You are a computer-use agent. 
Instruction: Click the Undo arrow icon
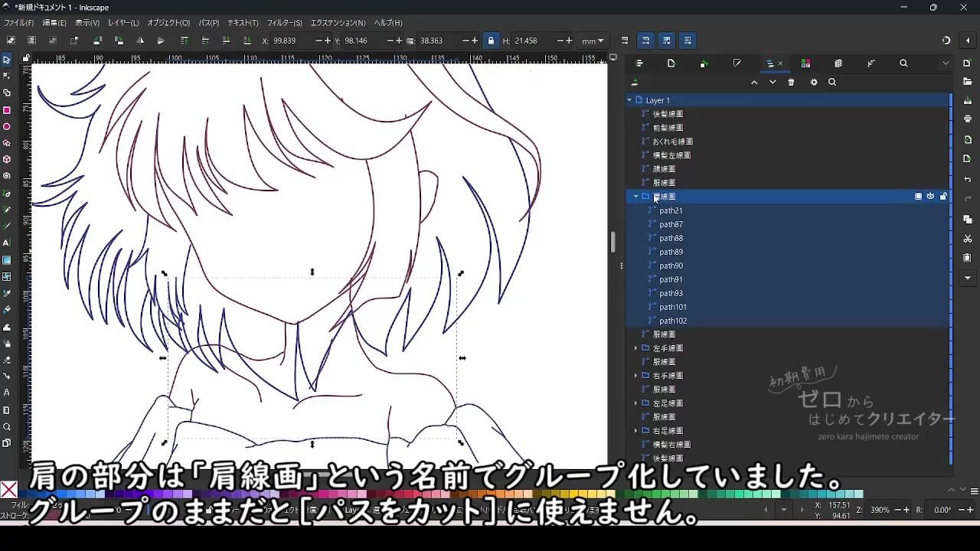[x=968, y=180]
